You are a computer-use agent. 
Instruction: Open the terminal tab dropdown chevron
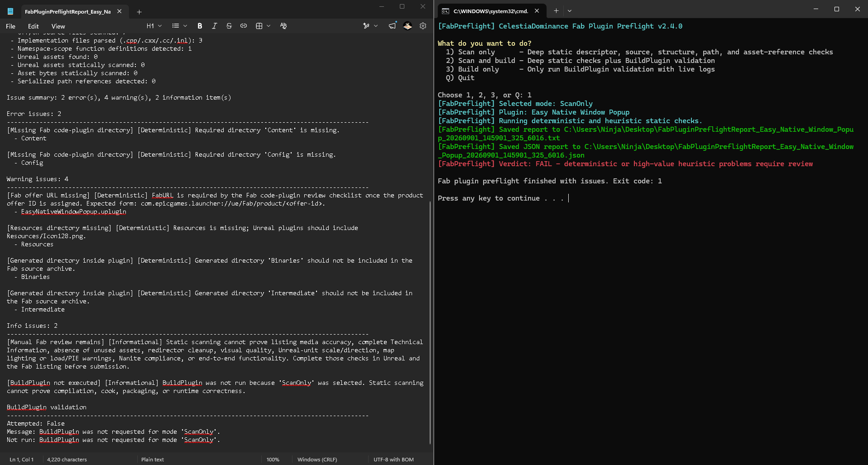click(570, 11)
